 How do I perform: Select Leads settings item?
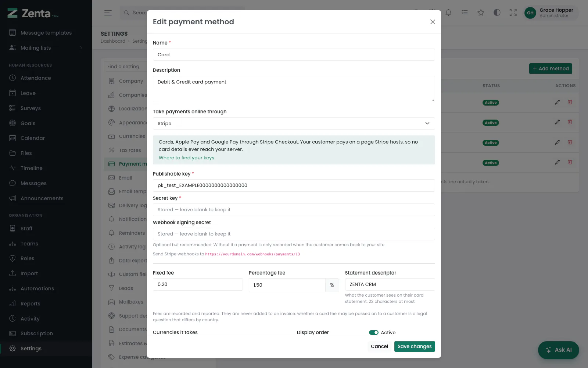(126, 288)
